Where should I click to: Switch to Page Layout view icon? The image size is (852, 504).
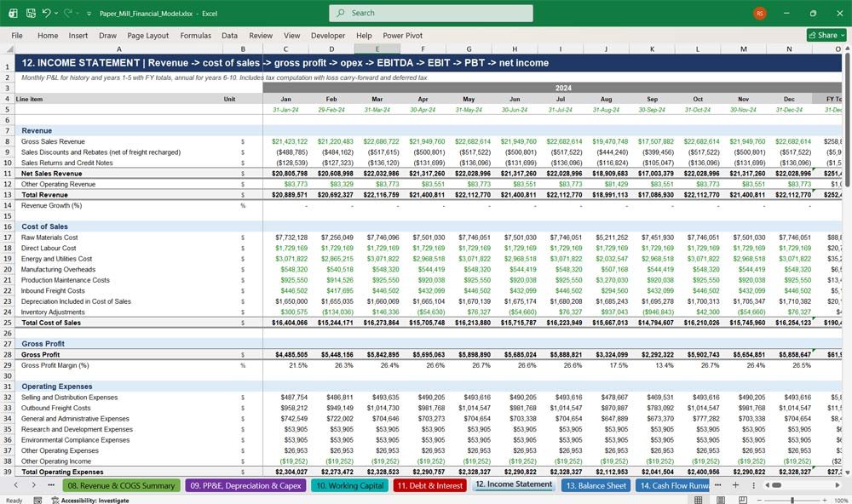(x=720, y=500)
